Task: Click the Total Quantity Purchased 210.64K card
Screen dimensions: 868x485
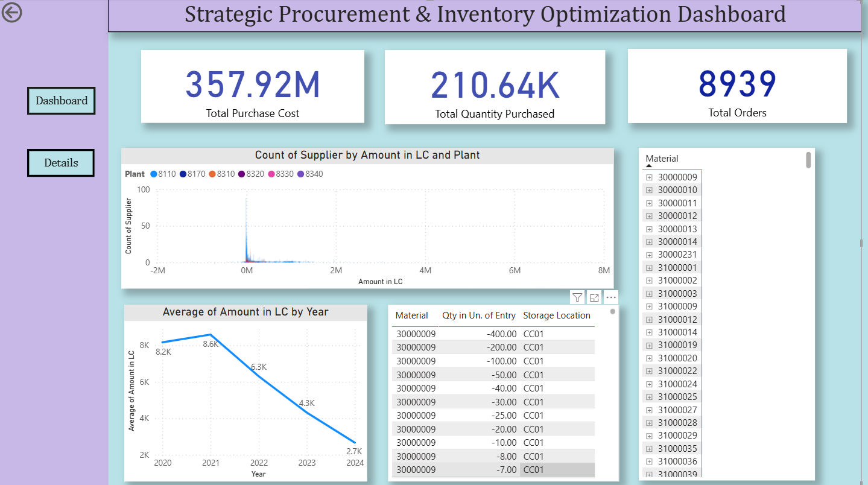Action: (x=495, y=87)
